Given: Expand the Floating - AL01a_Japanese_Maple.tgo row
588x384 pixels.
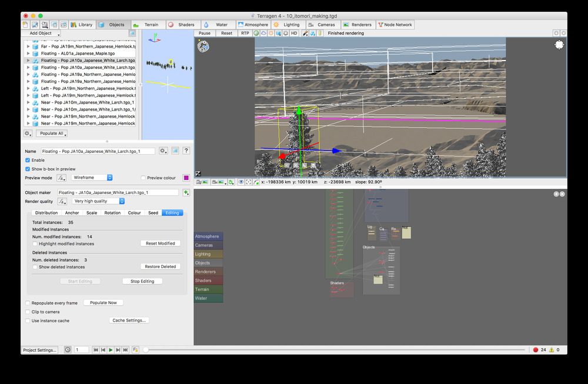Looking at the screenshot, I should click(x=28, y=54).
